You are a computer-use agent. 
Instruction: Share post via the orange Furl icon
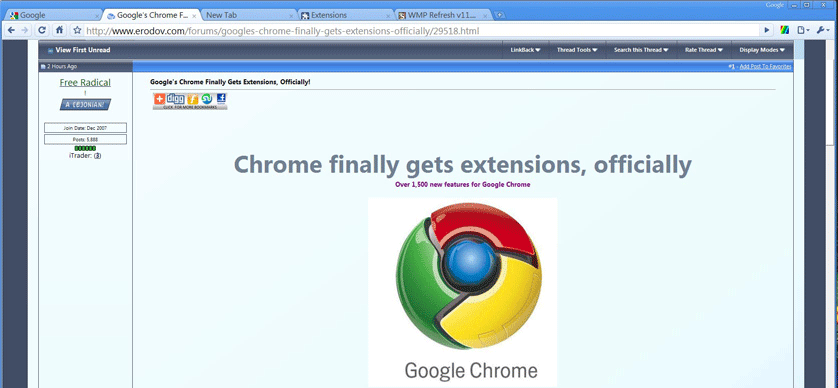(193, 99)
